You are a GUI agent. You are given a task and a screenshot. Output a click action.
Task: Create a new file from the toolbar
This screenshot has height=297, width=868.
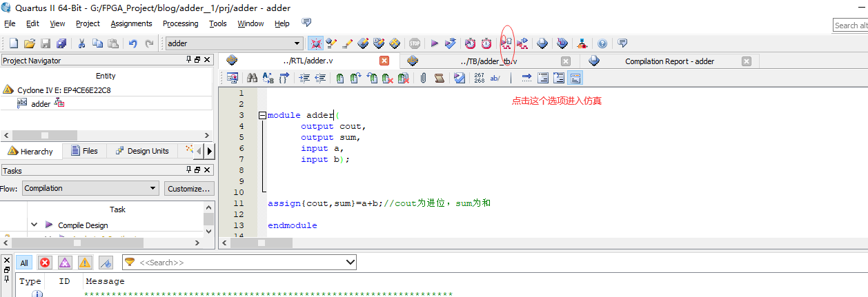coord(13,43)
